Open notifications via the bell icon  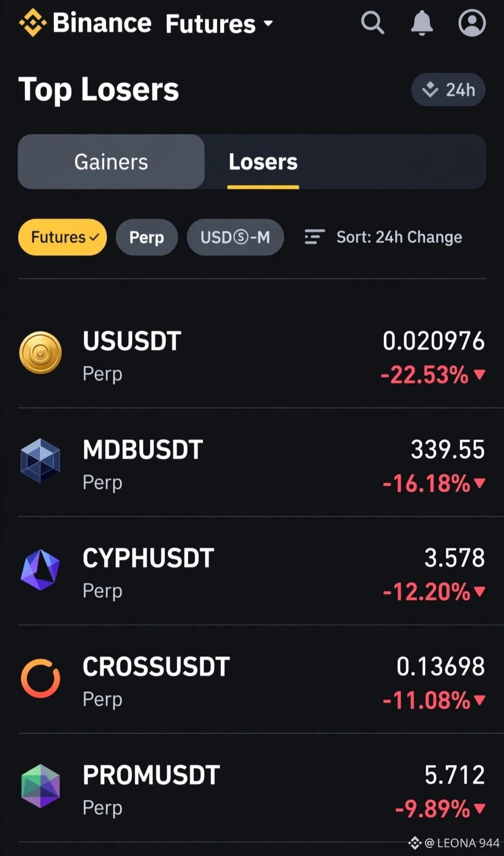pos(421,23)
